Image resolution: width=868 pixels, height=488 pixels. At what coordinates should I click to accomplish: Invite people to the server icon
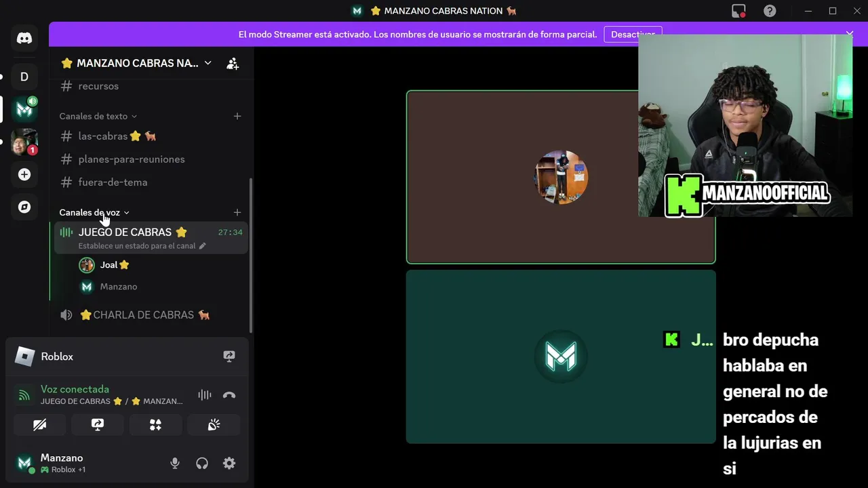[x=233, y=63]
